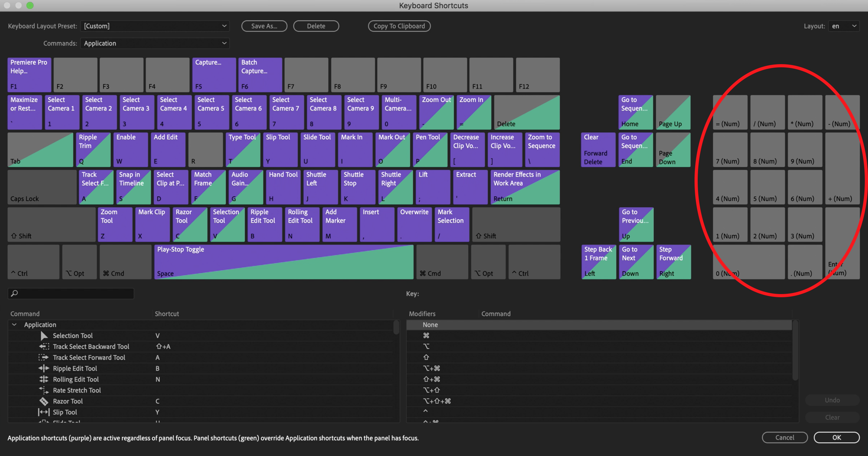Click the Cancel button

pyautogui.click(x=785, y=438)
